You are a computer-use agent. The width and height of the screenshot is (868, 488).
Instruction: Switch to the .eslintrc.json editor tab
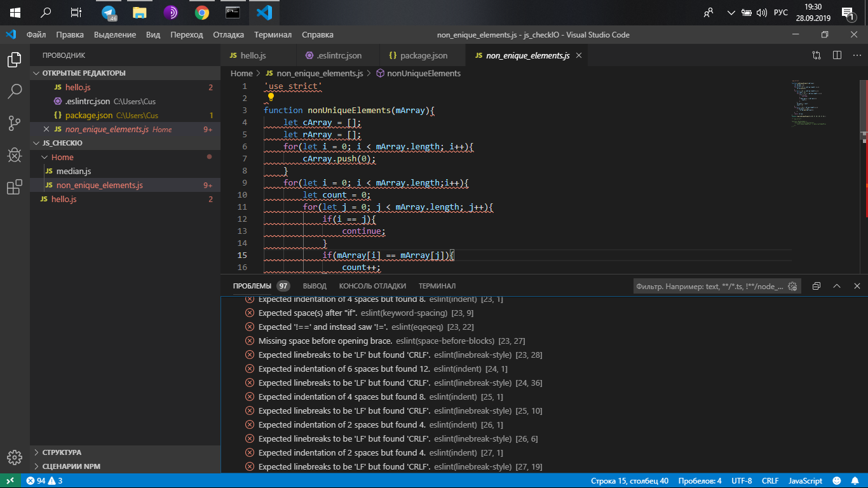tap(337, 55)
